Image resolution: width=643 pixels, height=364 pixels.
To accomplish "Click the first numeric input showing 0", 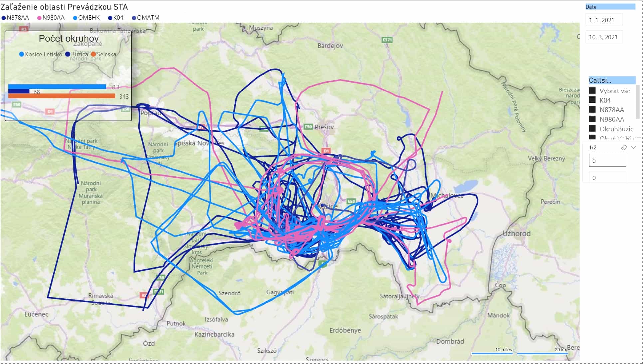I will (607, 161).
